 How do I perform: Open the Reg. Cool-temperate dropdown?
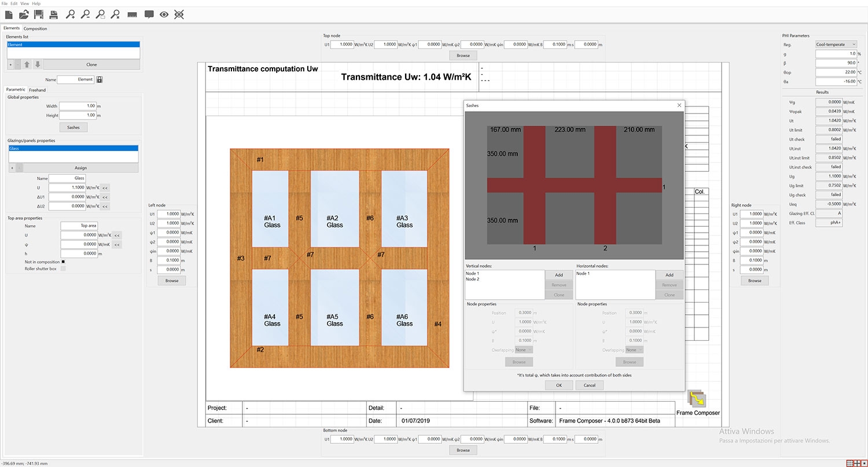coord(836,45)
